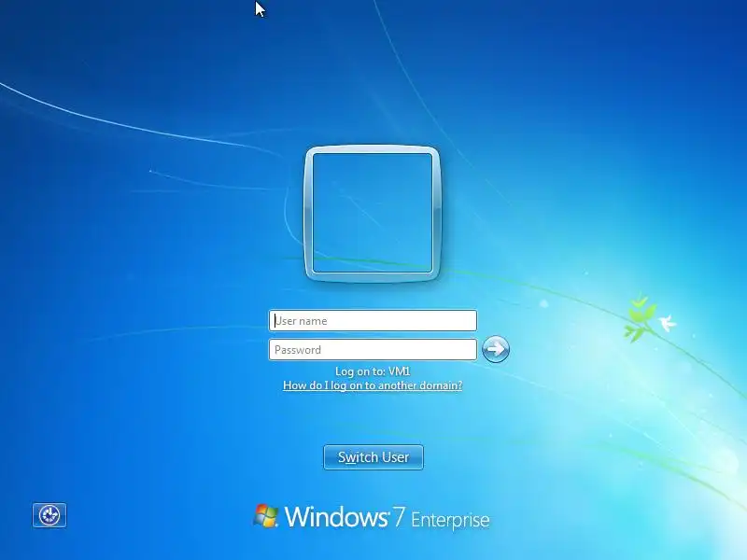Click the User name input field

[x=373, y=320]
